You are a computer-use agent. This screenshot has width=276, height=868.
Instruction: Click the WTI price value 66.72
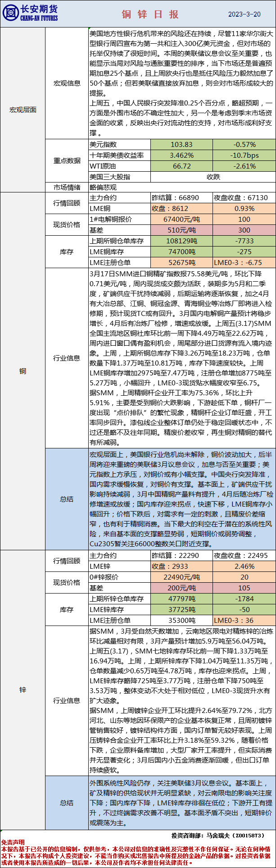(x=181, y=166)
